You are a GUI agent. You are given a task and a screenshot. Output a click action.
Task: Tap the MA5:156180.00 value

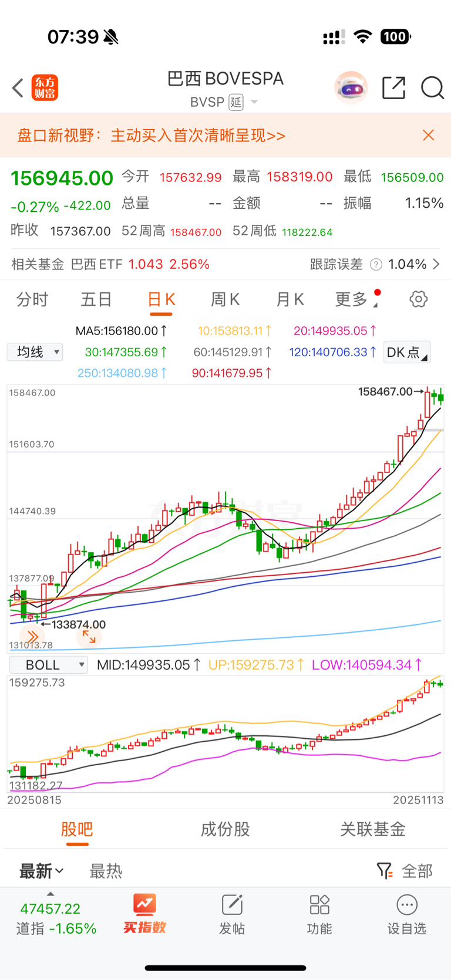pyautogui.click(x=122, y=331)
